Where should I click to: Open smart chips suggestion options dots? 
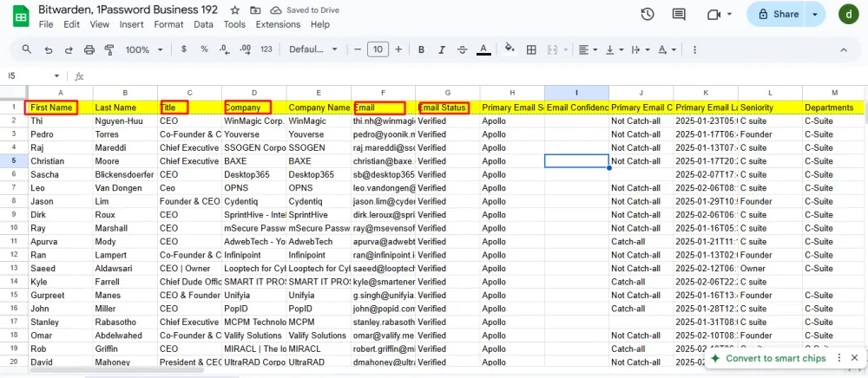pos(839,357)
